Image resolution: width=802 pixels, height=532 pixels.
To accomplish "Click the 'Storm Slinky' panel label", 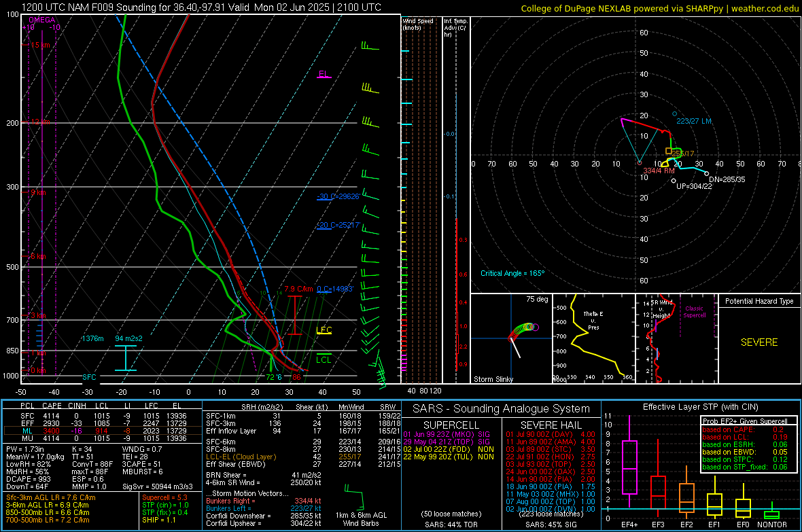I will tap(493, 379).
